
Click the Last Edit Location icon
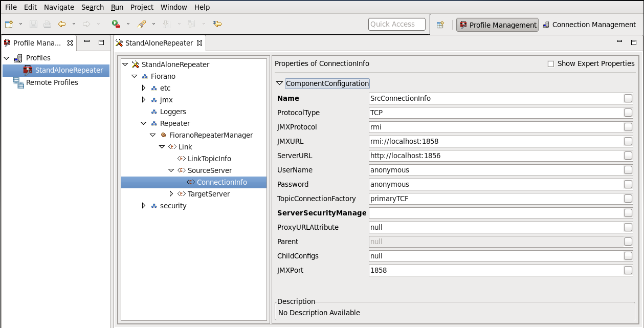coord(217,24)
